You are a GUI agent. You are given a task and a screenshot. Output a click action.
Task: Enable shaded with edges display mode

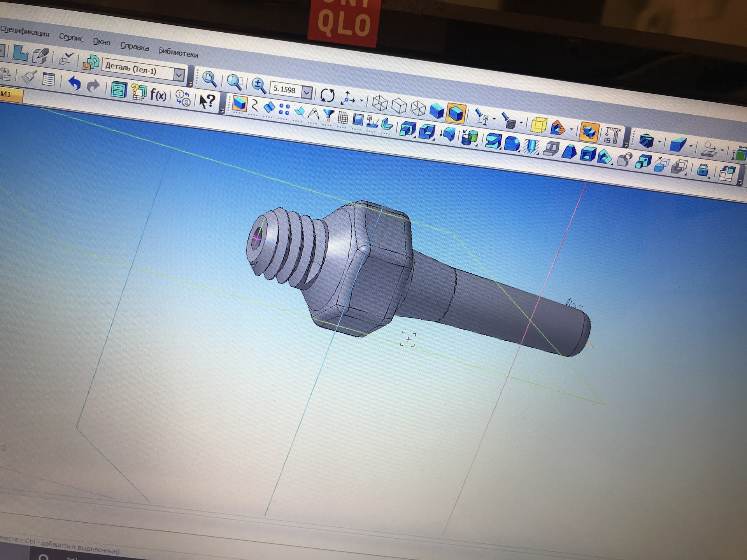point(456,113)
